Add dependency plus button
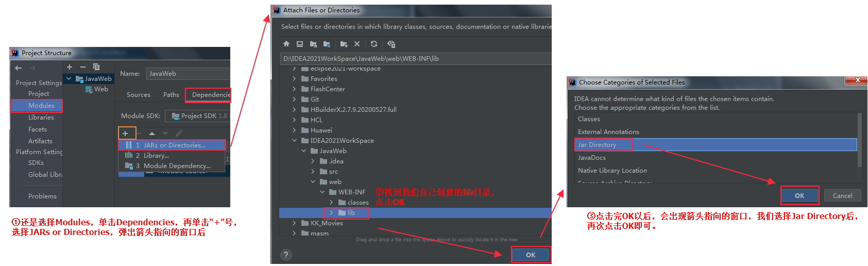Image resolution: width=868 pixels, height=266 pixels. [125, 134]
